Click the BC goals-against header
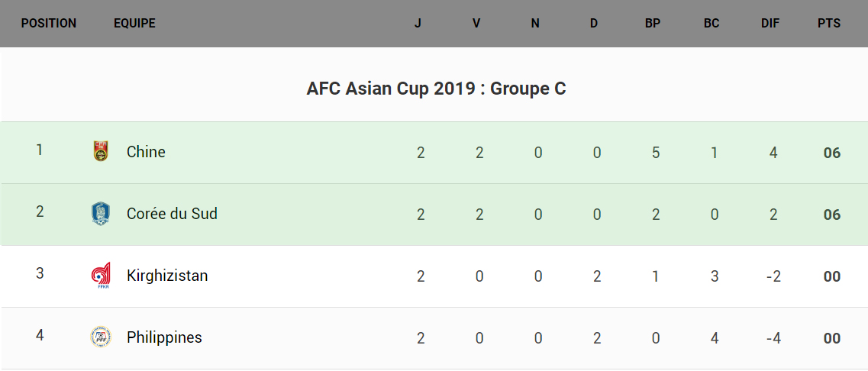The height and width of the screenshot is (371, 868). tap(712, 24)
